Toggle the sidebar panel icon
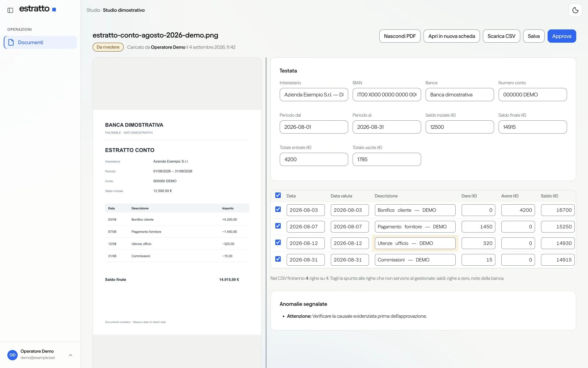 tap(10, 10)
